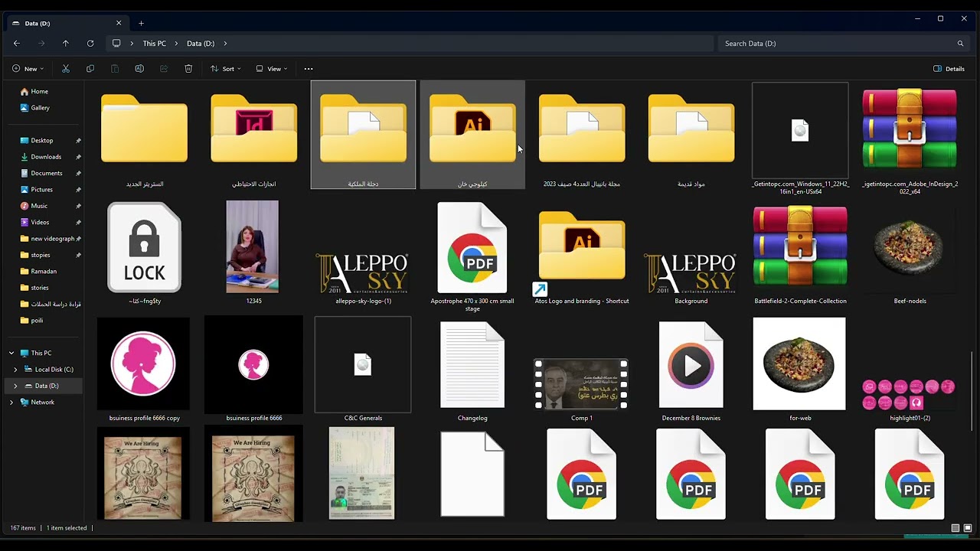980x551 pixels.
Task: Open the Sort dropdown menu
Action: click(226, 69)
